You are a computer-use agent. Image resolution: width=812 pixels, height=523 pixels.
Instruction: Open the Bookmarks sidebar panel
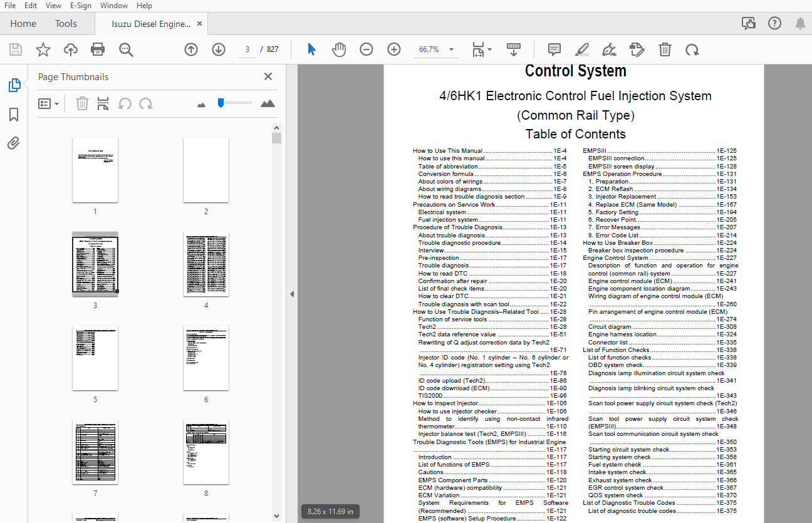pos(14,115)
